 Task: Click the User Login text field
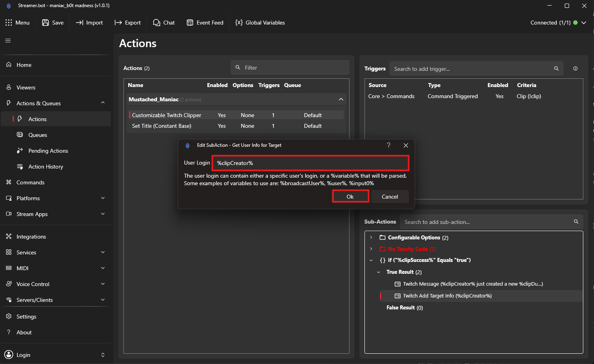[x=310, y=163]
